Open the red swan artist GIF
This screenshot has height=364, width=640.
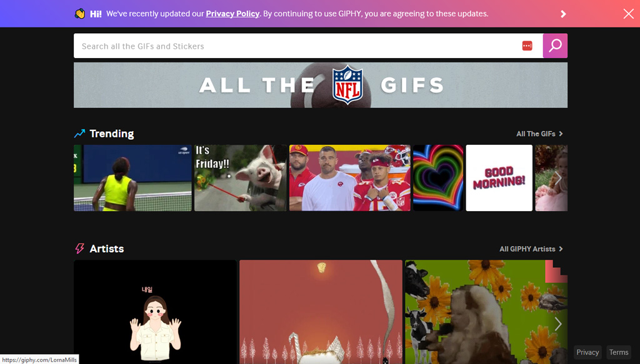[321, 312]
